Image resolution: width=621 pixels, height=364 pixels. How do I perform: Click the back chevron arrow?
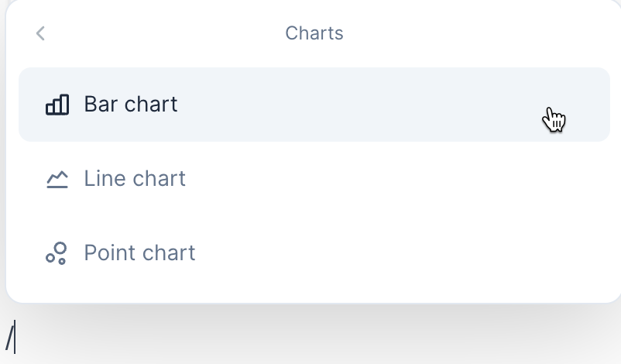[x=41, y=33]
